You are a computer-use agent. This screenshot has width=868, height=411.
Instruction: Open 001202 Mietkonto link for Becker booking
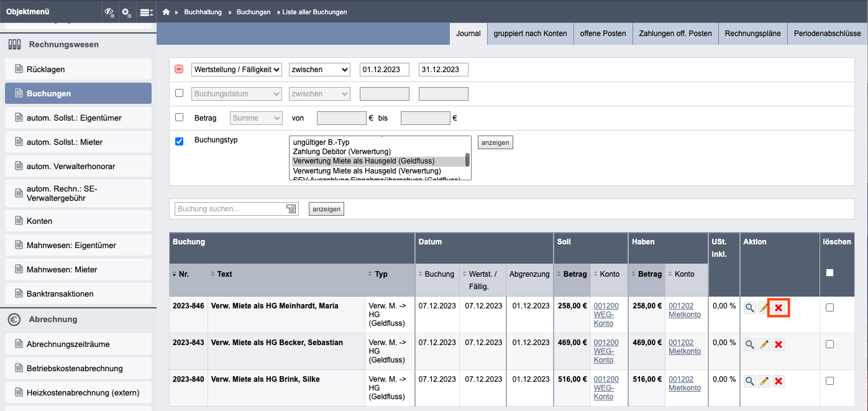pyautogui.click(x=685, y=347)
